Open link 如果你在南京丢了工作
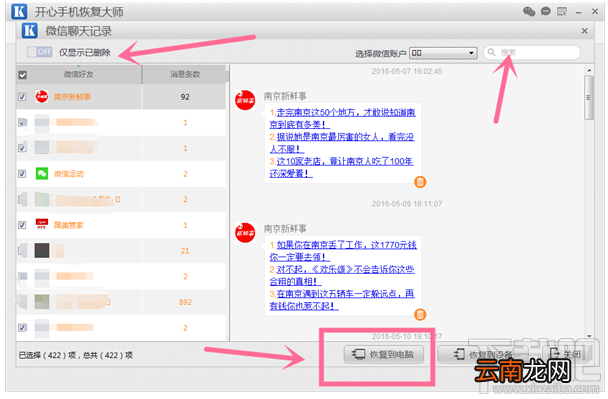Screen dimensions: 608x399 pyautogui.click(x=343, y=251)
